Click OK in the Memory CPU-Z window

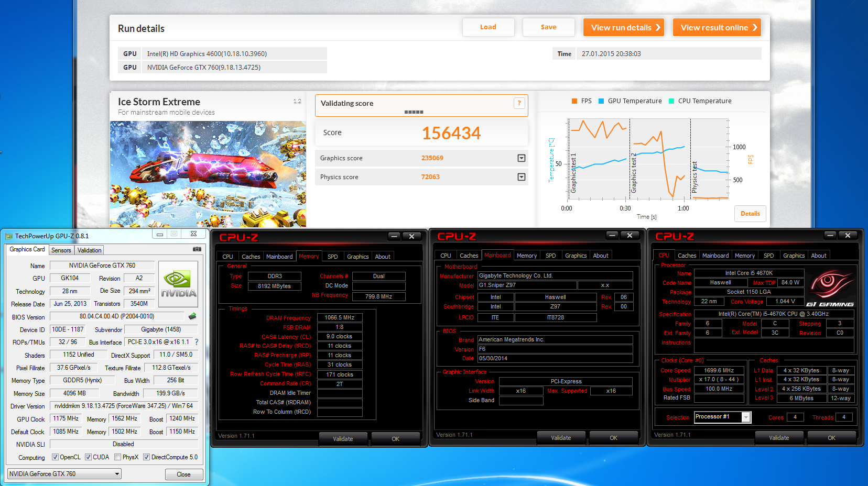point(395,439)
